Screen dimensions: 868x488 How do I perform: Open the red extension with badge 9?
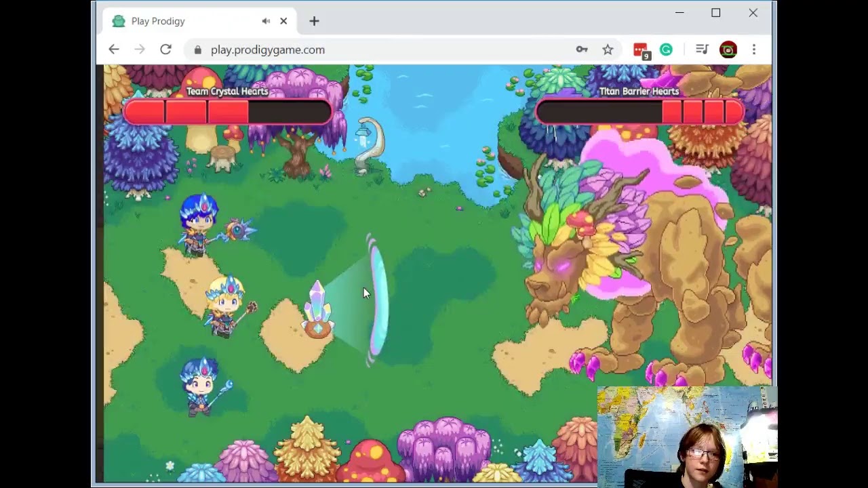coord(641,50)
